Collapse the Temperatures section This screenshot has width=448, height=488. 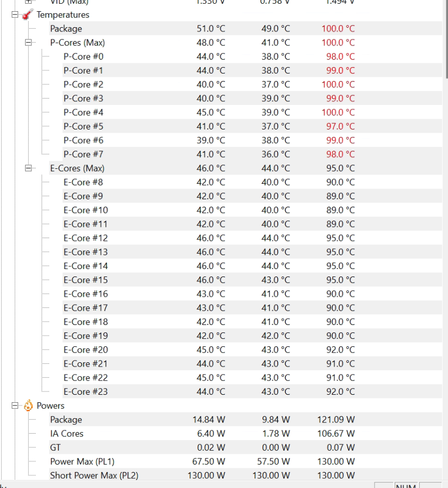15,15
